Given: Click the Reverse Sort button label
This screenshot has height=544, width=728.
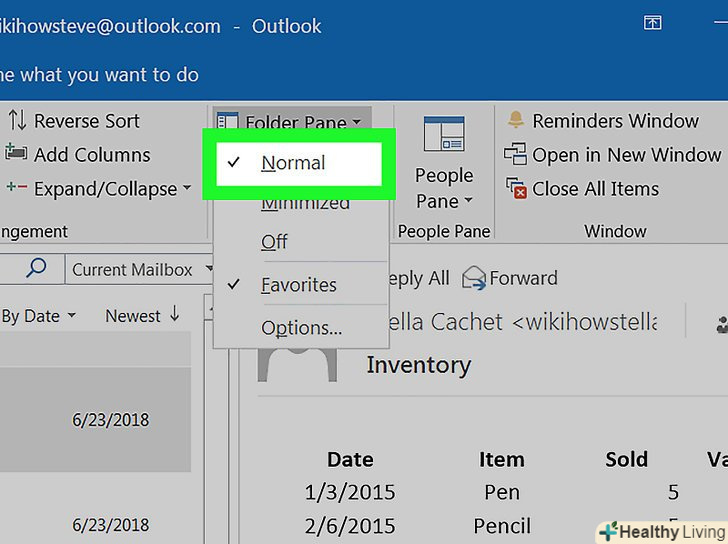Looking at the screenshot, I should click(x=87, y=121).
